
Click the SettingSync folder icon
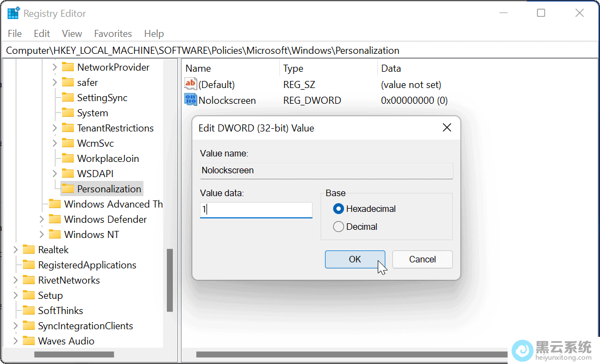click(x=68, y=98)
